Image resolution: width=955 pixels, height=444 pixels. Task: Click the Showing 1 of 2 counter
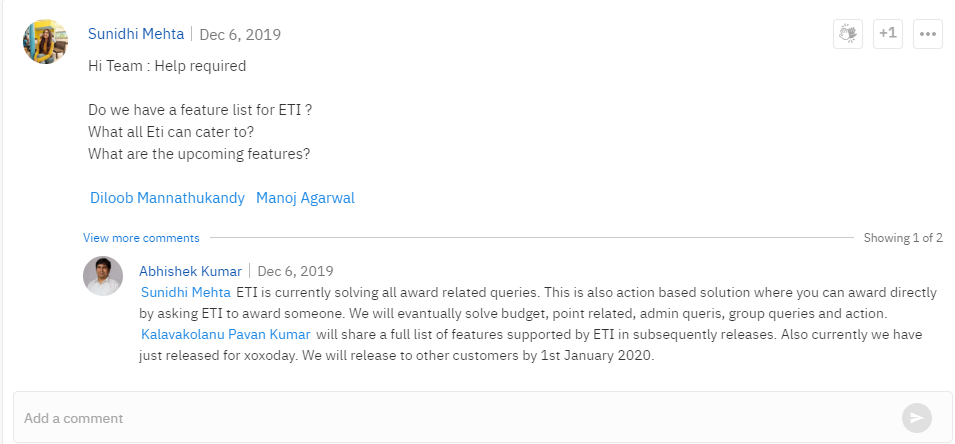tap(903, 238)
